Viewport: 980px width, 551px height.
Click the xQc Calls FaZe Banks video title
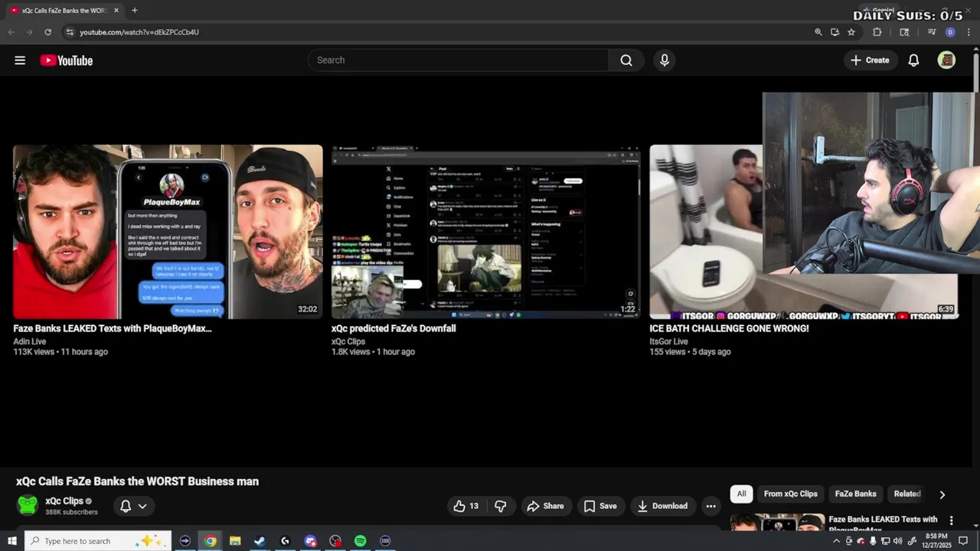138,481
